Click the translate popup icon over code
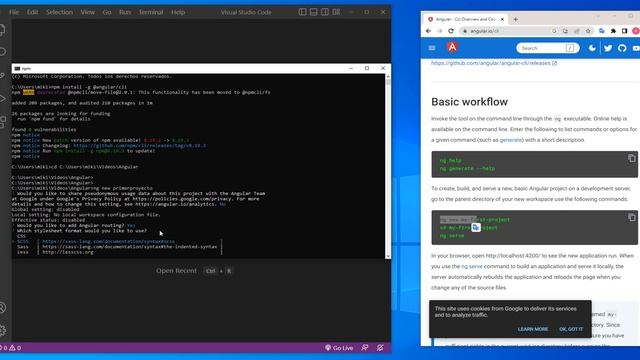Screen dimensions: 640x360 476,227
